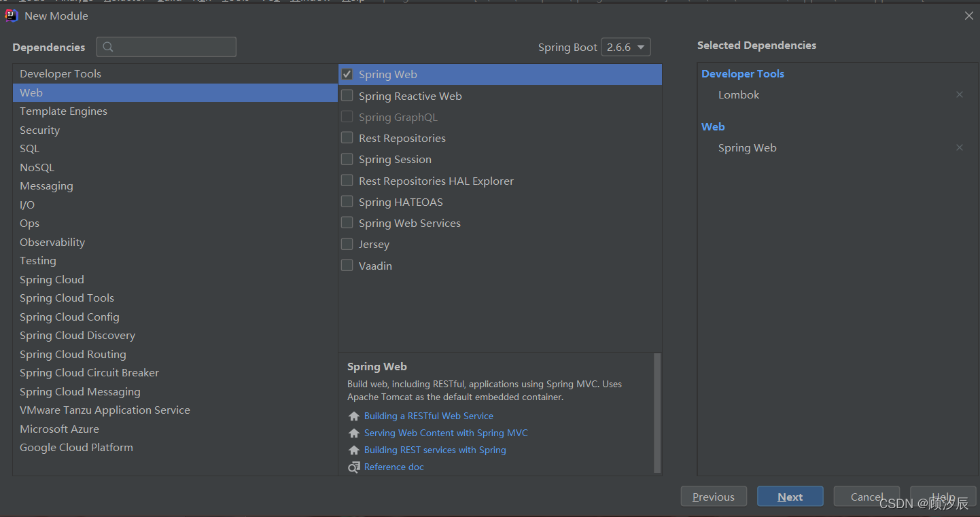Screen dimensions: 980x517
Task: Open the Spring Boot version dropdown
Action: pos(626,47)
